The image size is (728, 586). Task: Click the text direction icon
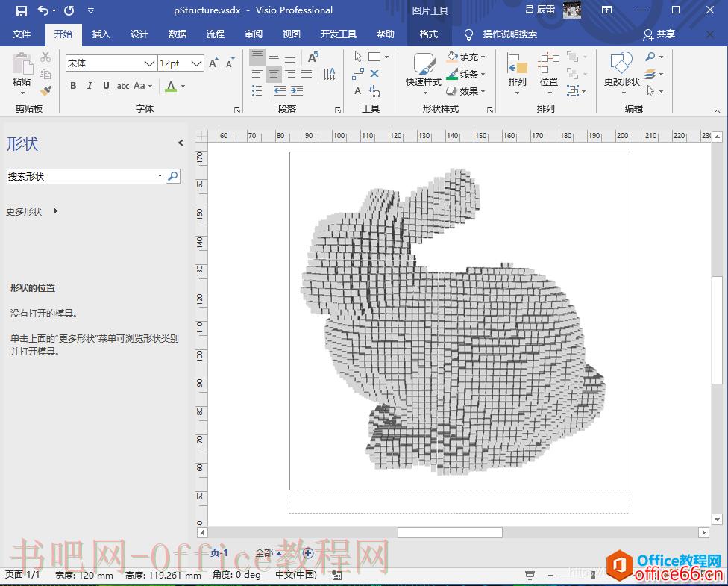(x=329, y=74)
